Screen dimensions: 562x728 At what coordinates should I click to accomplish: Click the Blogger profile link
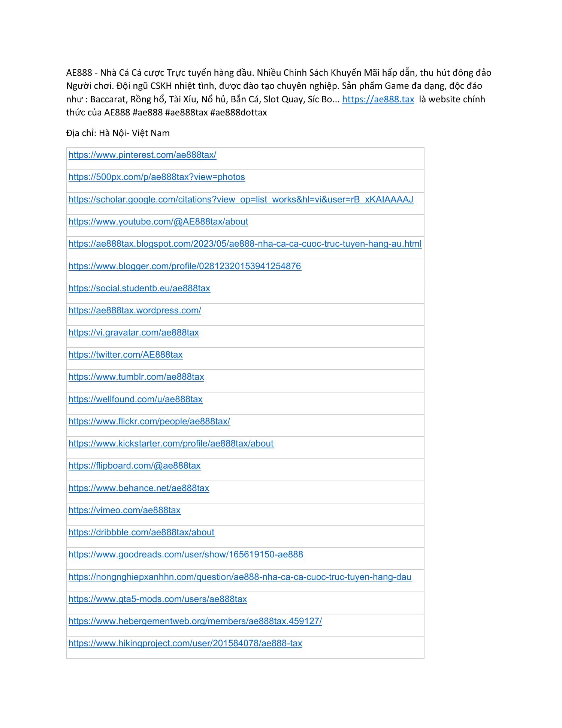click(x=185, y=266)
